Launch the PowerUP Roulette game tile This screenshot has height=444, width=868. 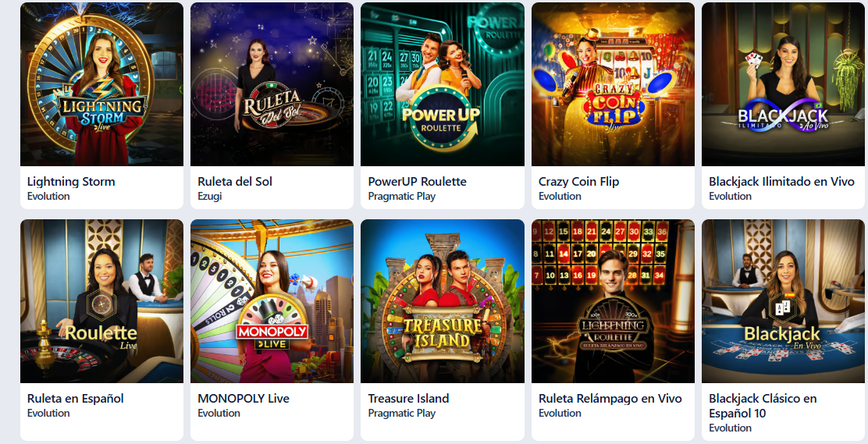click(x=443, y=84)
